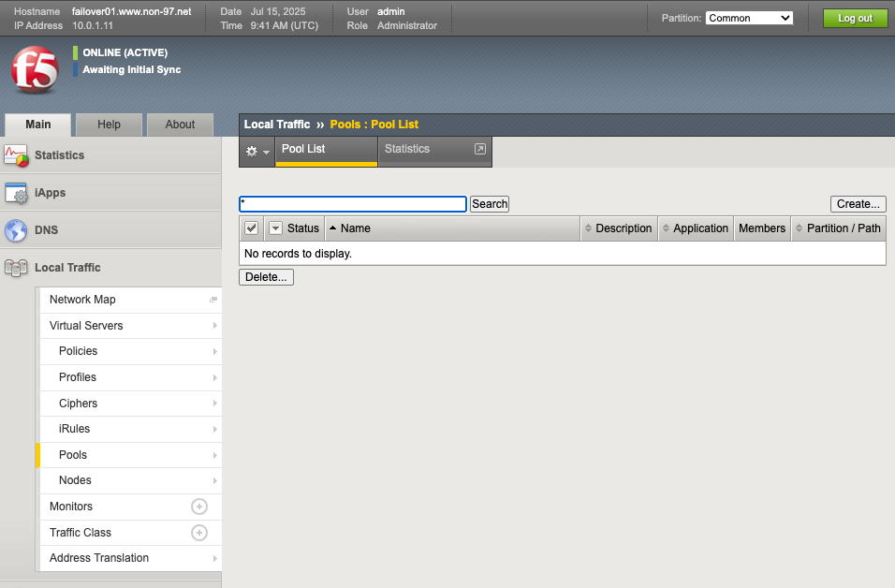
Task: Switch to the Help tab
Action: click(109, 125)
